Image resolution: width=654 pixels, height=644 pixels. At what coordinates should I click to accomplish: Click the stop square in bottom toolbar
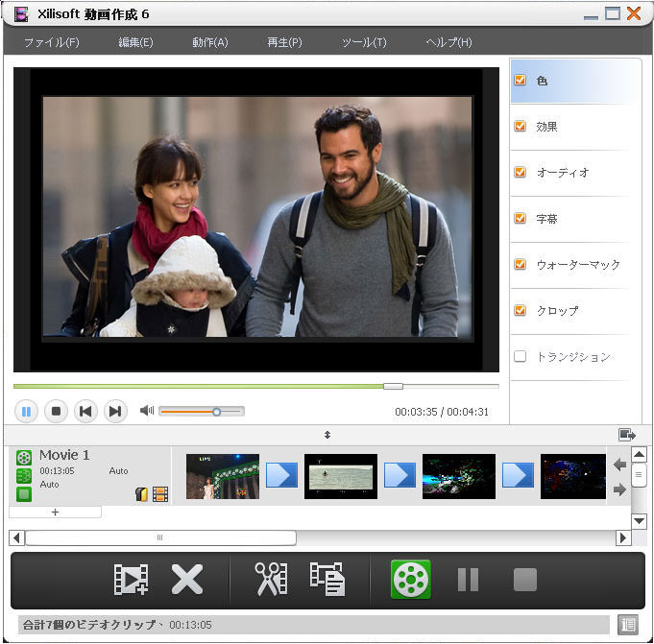pos(524,579)
